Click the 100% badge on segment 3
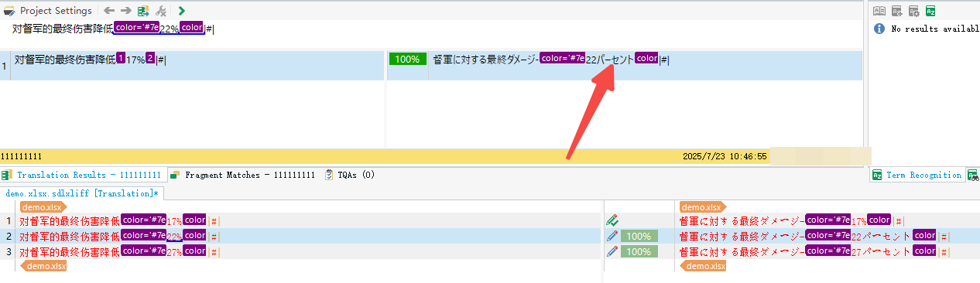The width and height of the screenshot is (980, 283). click(639, 251)
